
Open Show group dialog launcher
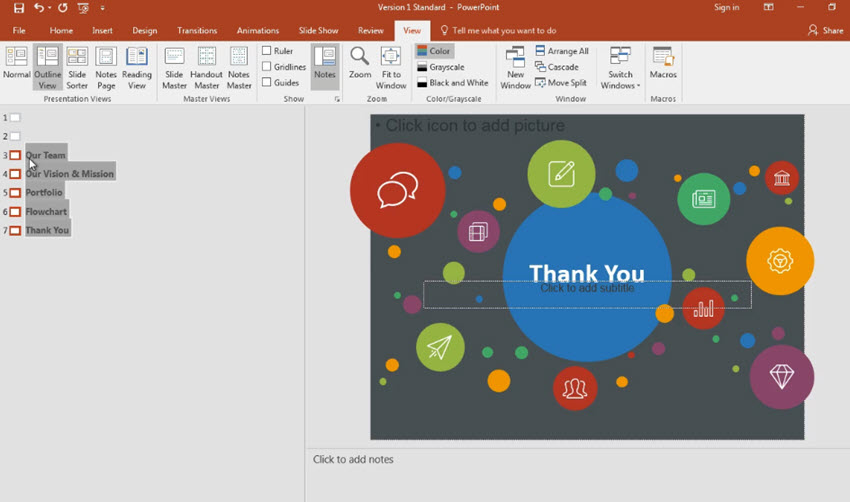coord(337,99)
